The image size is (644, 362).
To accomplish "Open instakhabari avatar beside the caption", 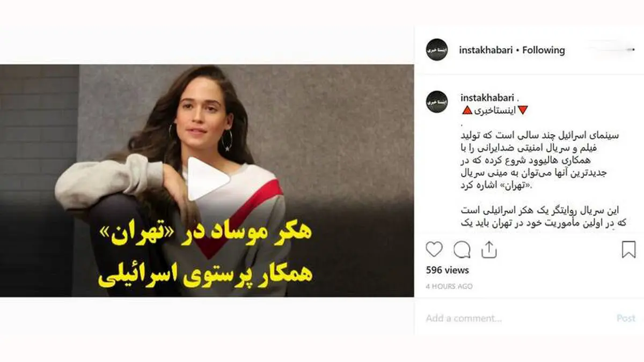I will tap(437, 102).
